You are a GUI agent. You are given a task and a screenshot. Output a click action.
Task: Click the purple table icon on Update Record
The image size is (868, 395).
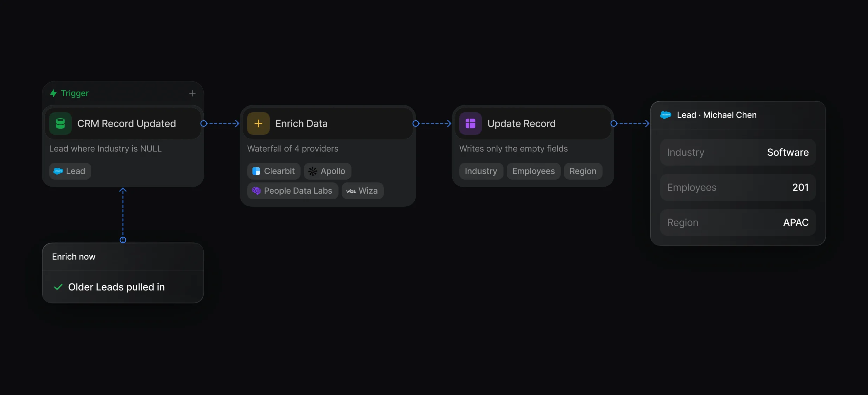[471, 123]
